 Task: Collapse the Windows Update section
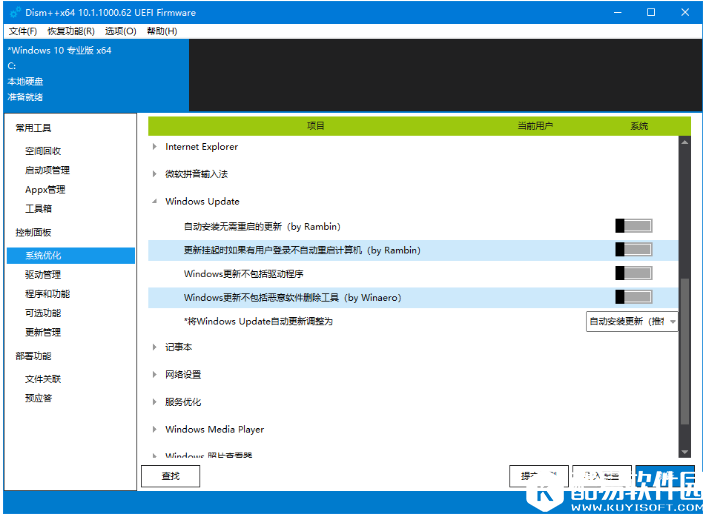click(x=155, y=202)
